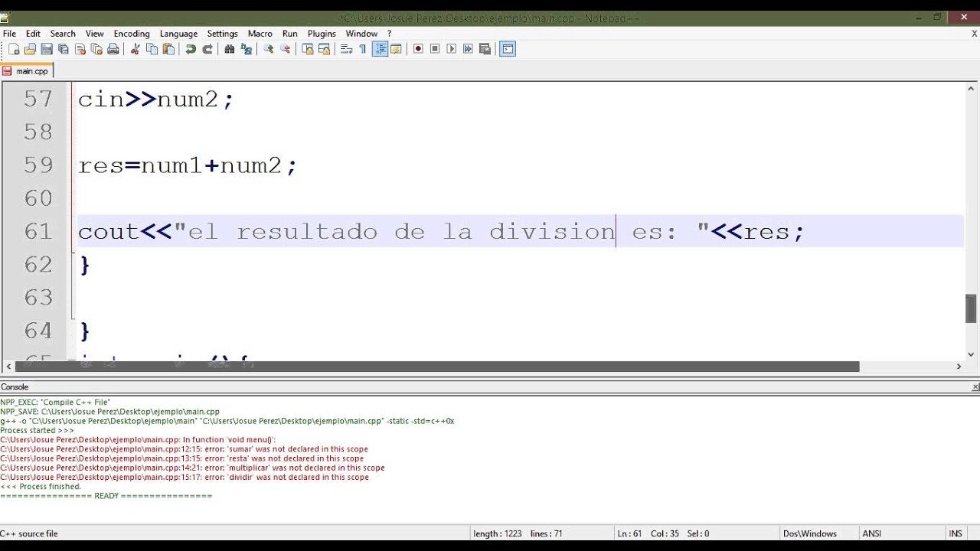Toggle the NppExec console toolbar icon
Image resolution: width=980 pixels, height=551 pixels.
tap(508, 49)
